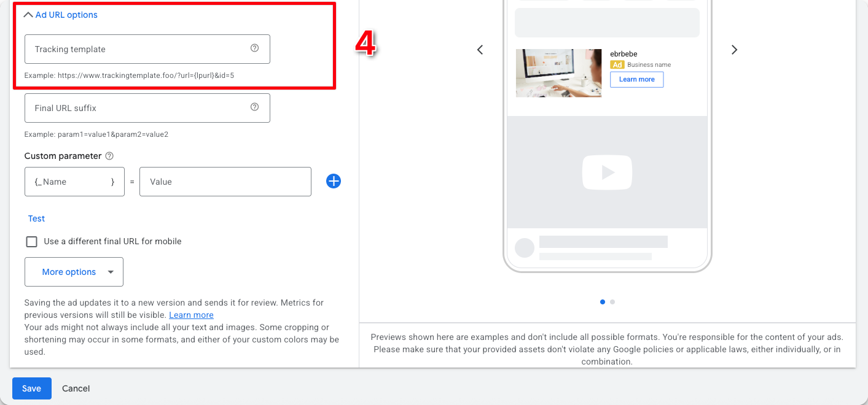Collapse the Ad URL options section
Screen dimensions: 868x405
pos(60,15)
